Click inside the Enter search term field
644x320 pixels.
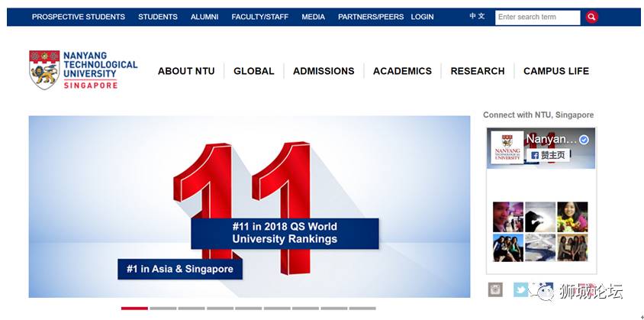[x=537, y=17]
